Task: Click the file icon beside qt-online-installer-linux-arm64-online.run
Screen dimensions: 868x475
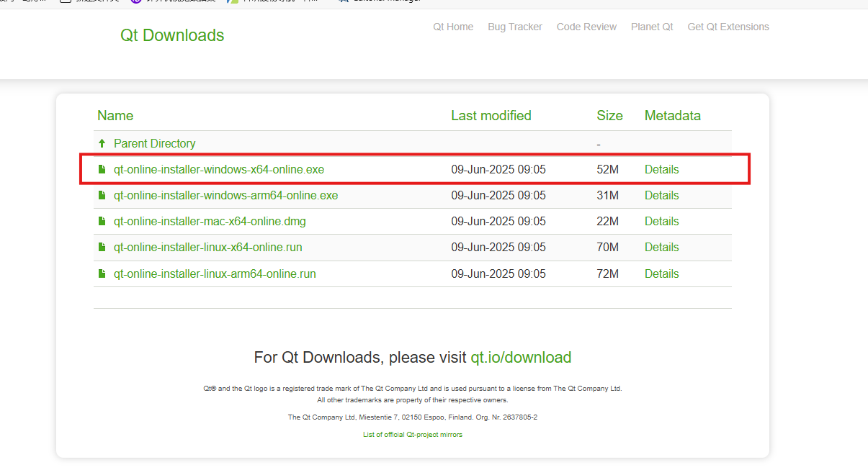Action: click(102, 274)
